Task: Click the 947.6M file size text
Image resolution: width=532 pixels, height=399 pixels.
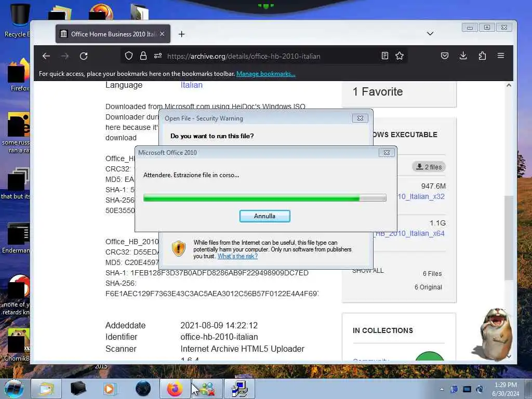Action: (x=433, y=186)
